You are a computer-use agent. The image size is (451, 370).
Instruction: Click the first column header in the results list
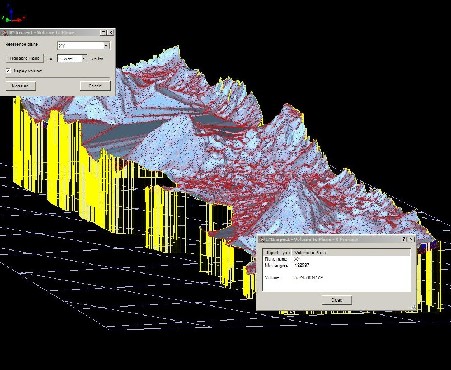point(277,252)
